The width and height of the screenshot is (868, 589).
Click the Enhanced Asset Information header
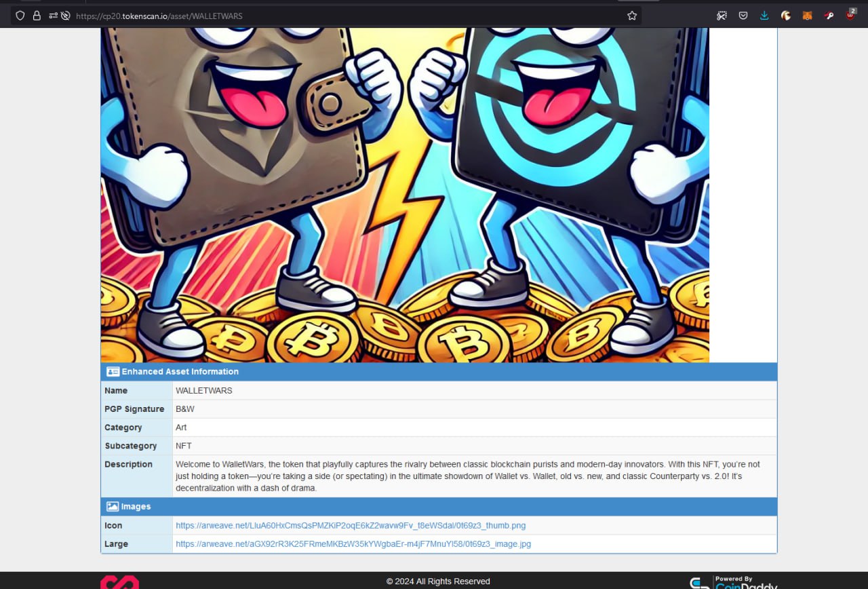(x=439, y=372)
